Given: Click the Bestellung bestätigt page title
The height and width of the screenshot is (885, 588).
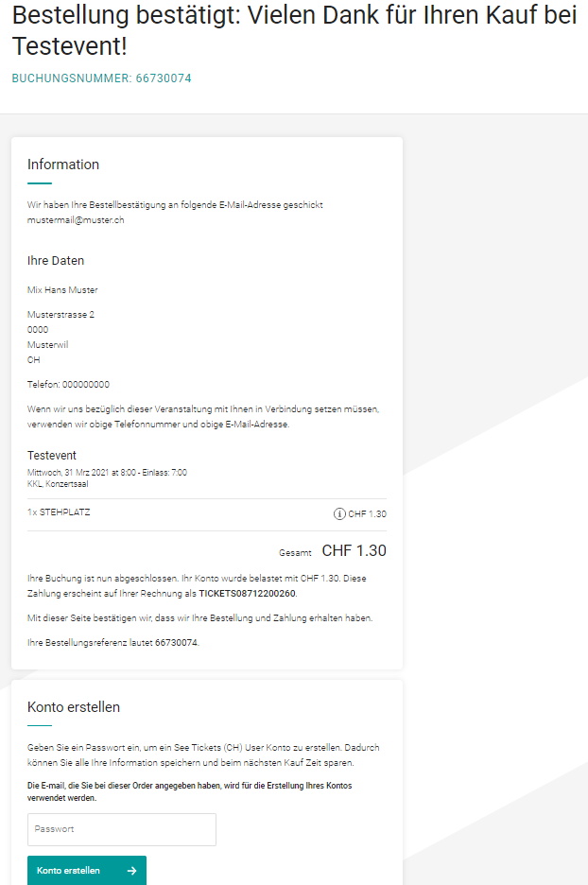Looking at the screenshot, I should 294,30.
